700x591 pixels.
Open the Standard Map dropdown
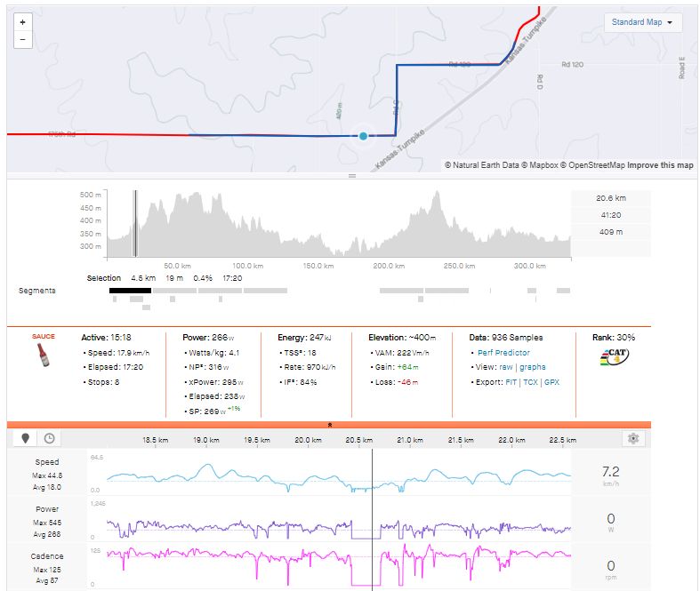pos(642,22)
